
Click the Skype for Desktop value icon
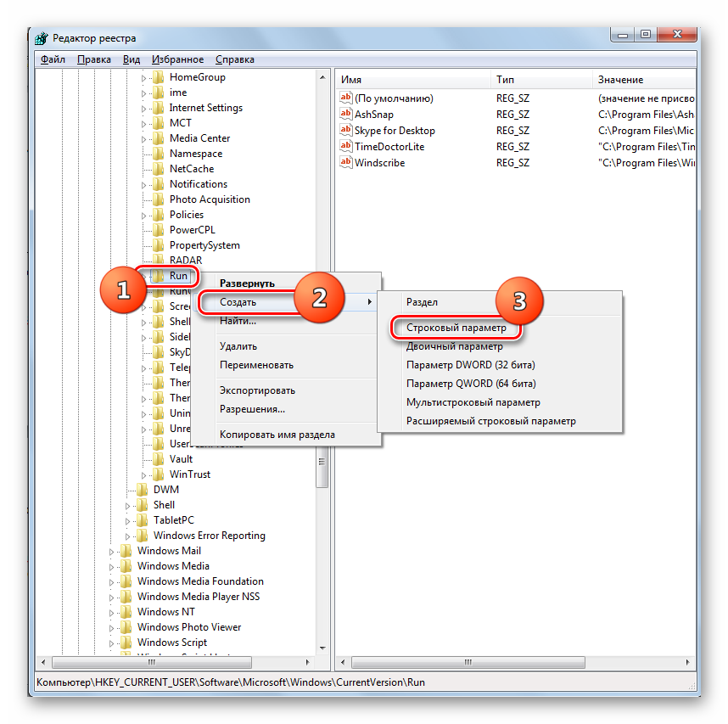pos(345,131)
